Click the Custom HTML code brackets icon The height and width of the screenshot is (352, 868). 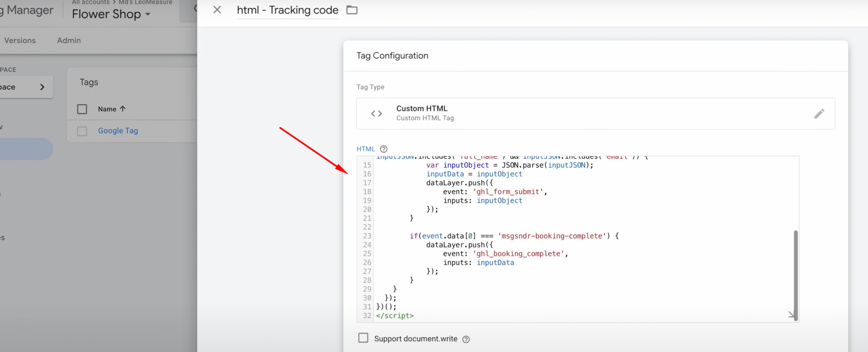pos(376,114)
